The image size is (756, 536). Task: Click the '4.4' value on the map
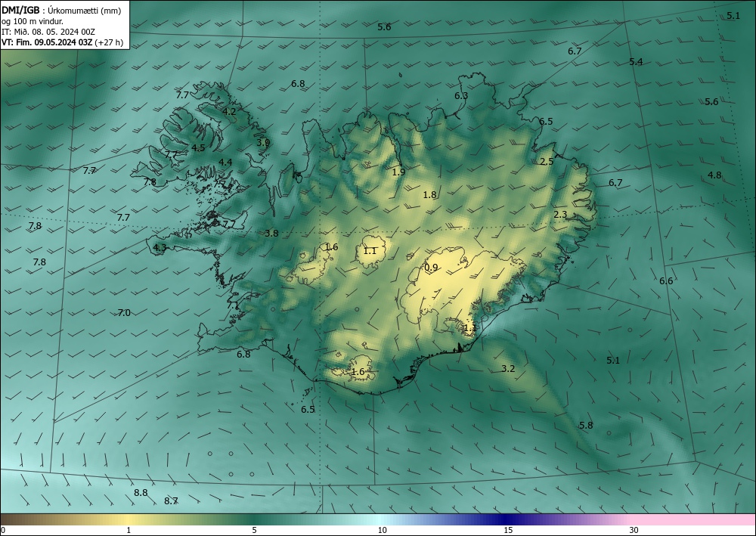coord(225,162)
